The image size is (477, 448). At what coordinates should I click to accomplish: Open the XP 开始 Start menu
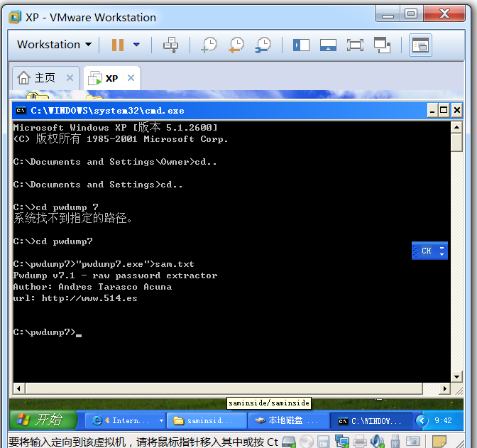(43, 420)
